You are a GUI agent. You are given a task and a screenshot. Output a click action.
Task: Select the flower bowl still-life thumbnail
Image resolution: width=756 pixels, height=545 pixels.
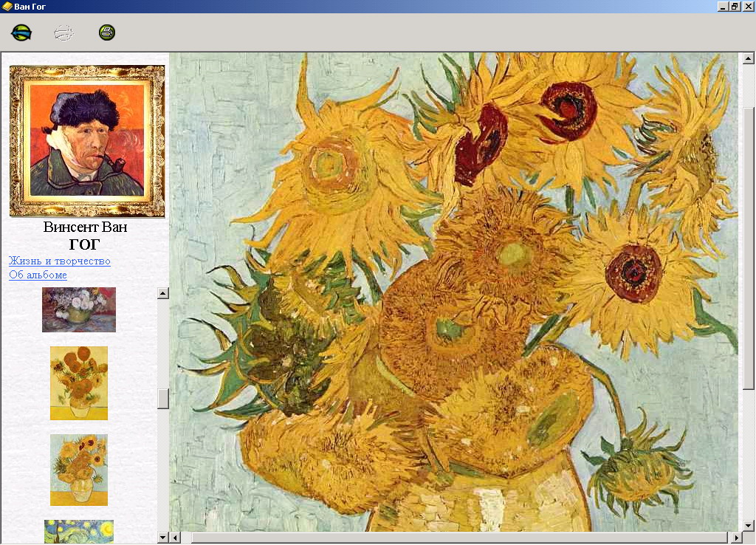pos(79,309)
